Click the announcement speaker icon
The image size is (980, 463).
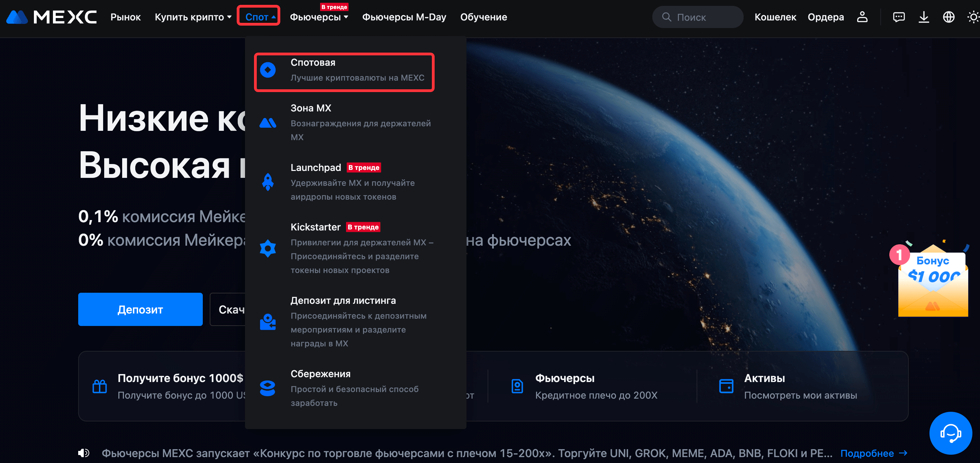(x=84, y=453)
